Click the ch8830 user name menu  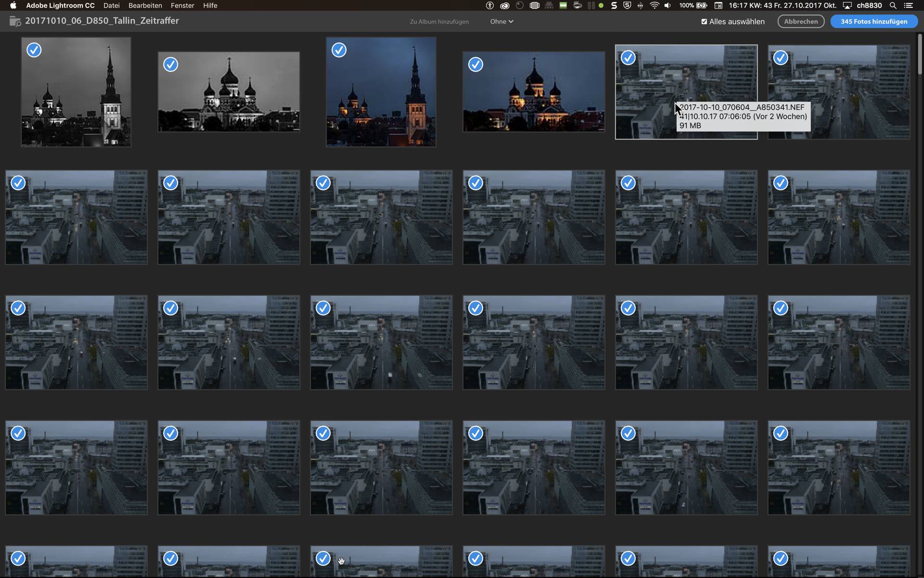click(x=869, y=5)
